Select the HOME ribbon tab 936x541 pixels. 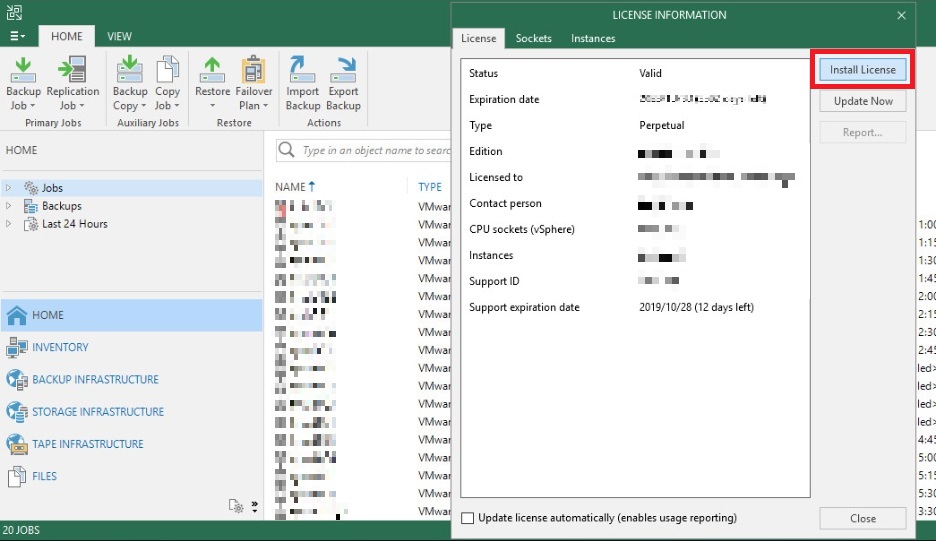67,36
